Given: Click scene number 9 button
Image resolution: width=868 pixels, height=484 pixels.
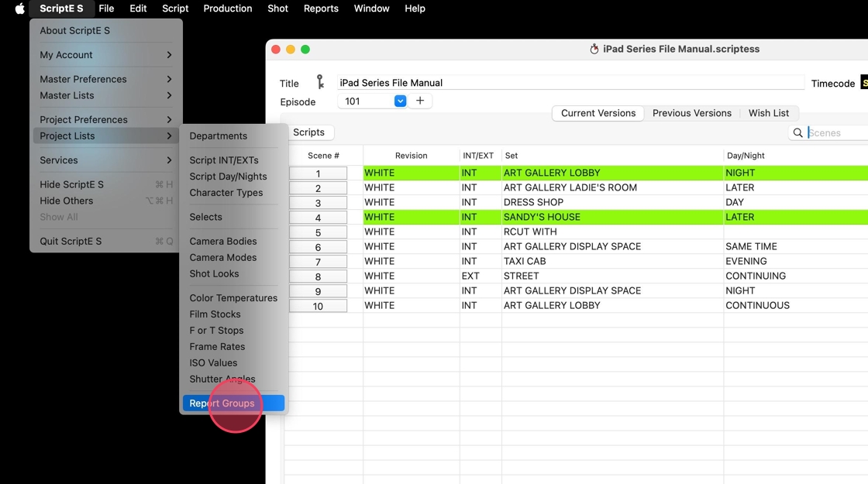Looking at the screenshot, I should 318,291.
